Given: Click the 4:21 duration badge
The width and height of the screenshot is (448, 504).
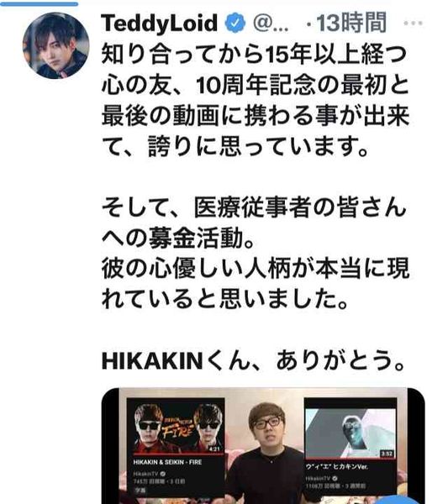Looking at the screenshot, I should click(214, 449).
